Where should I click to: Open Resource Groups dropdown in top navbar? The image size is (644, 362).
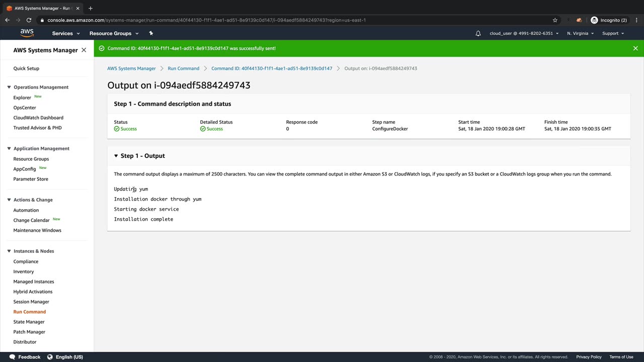click(114, 33)
